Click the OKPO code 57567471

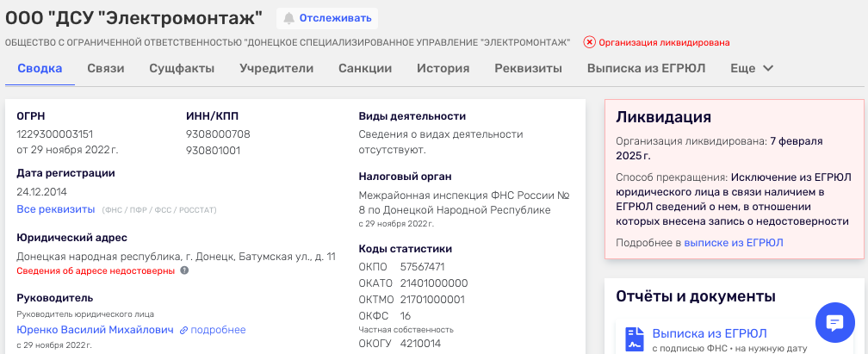422,267
